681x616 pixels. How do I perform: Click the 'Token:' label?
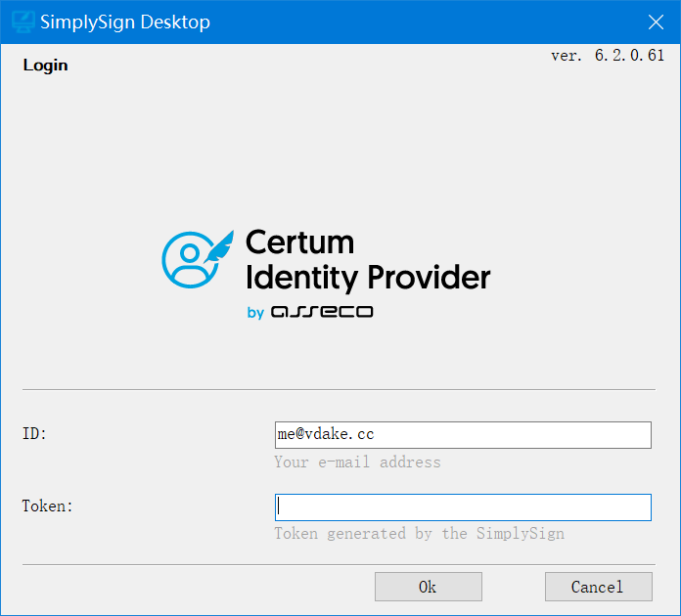point(47,506)
